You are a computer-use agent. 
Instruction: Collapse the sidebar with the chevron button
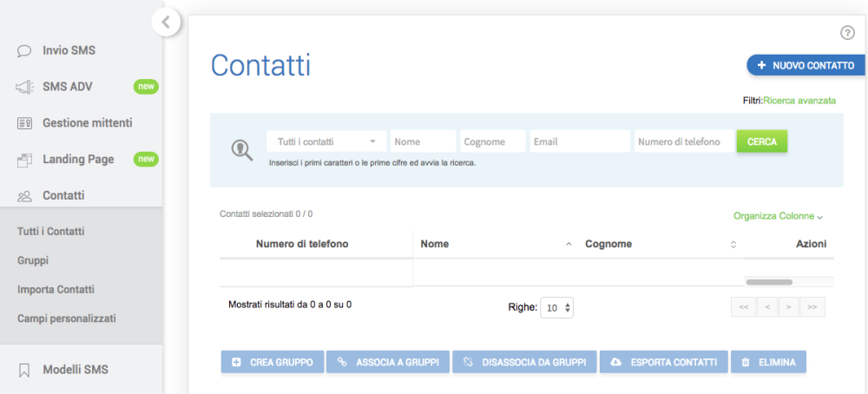pyautogui.click(x=166, y=23)
